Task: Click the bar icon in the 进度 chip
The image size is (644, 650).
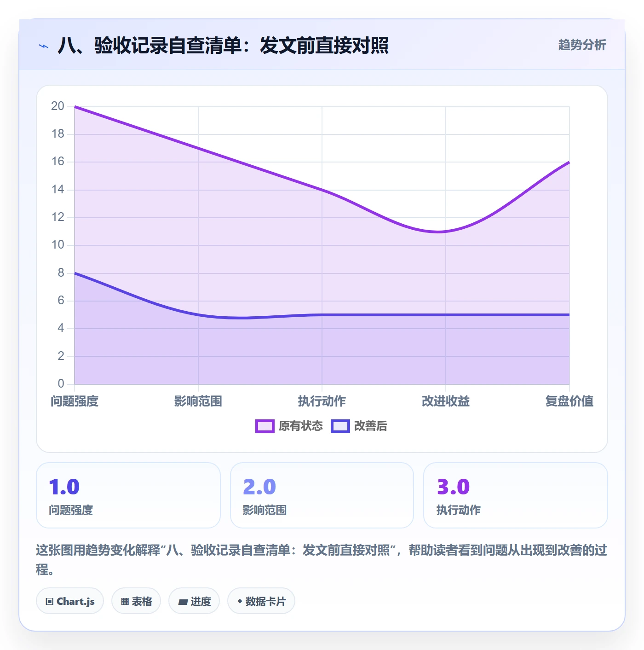Action: (183, 602)
